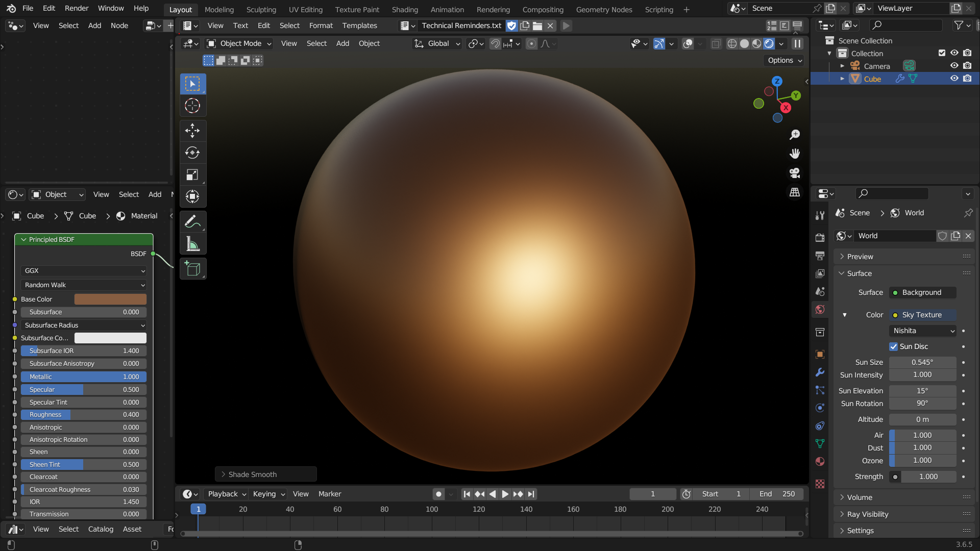Open the text editor Templates menu

[x=359, y=26]
